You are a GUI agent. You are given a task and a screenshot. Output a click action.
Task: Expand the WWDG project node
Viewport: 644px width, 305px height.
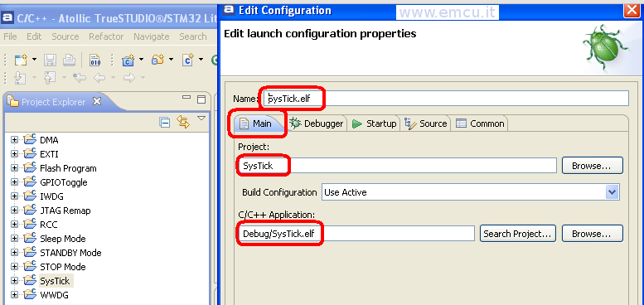(15, 295)
